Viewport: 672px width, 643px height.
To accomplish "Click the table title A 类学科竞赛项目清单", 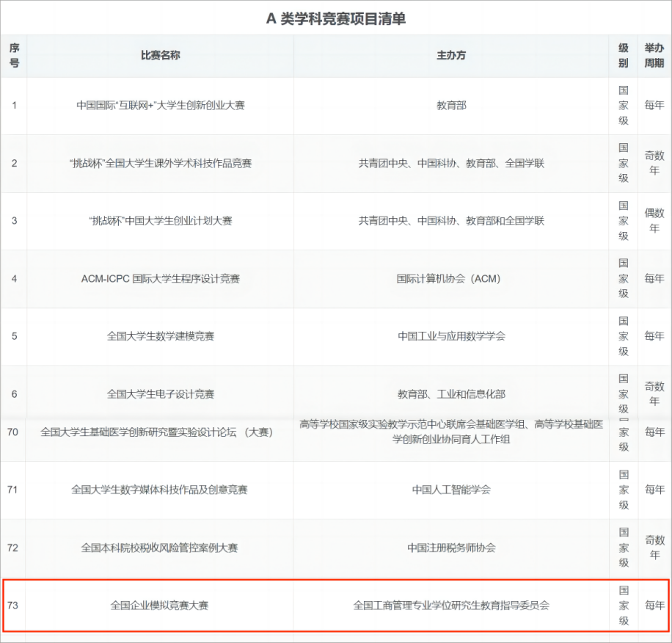I will pos(336,19).
